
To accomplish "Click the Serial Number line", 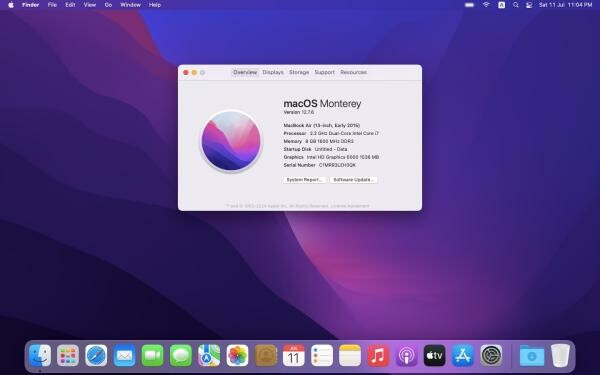I will point(320,165).
